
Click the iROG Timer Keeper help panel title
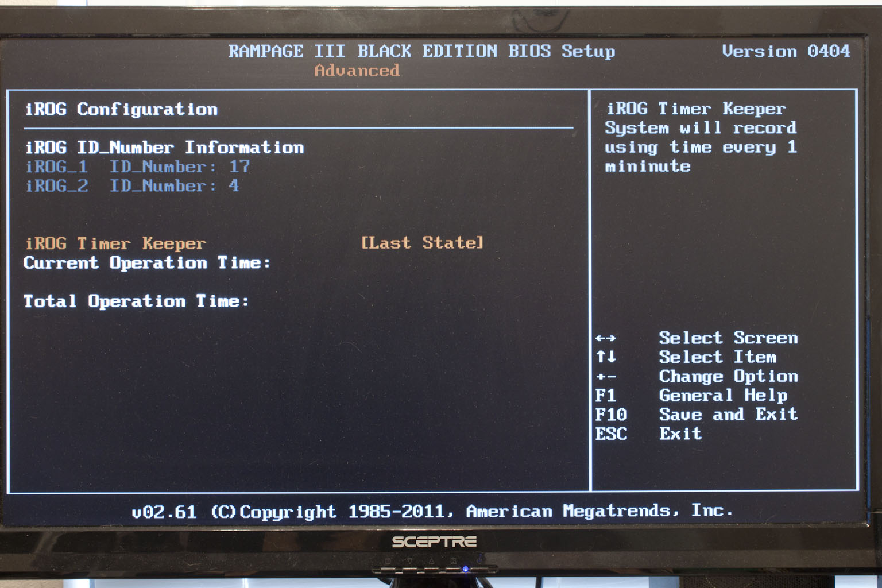696,109
